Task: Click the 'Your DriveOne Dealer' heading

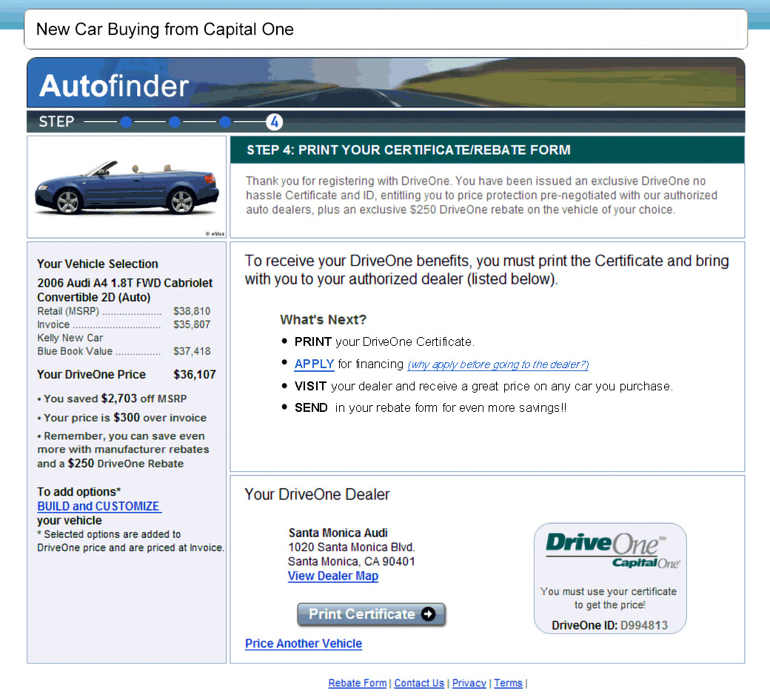Action: click(x=317, y=494)
